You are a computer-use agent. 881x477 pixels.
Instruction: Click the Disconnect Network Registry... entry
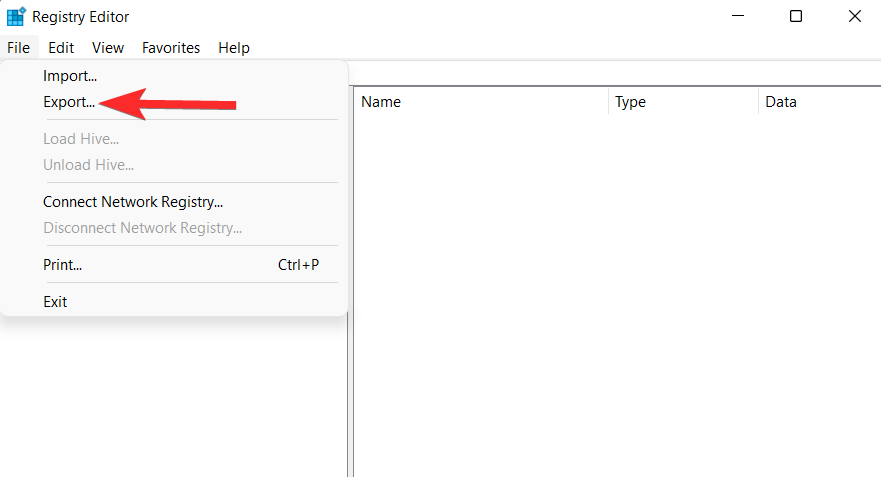[x=142, y=228]
